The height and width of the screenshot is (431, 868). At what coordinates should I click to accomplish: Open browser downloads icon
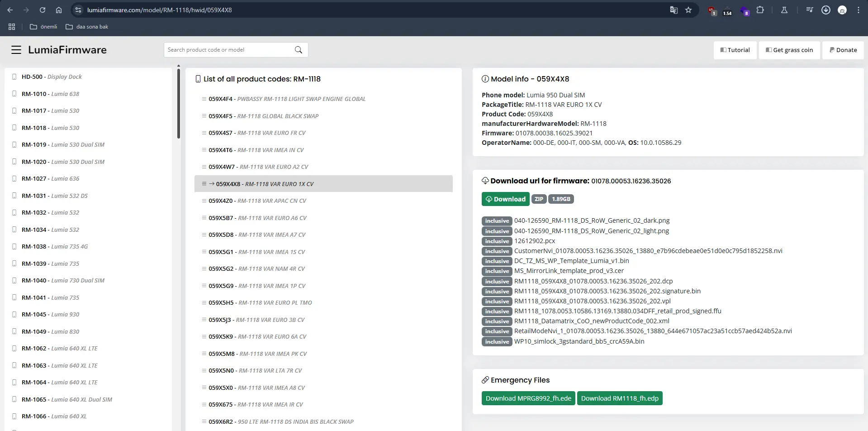[826, 10]
